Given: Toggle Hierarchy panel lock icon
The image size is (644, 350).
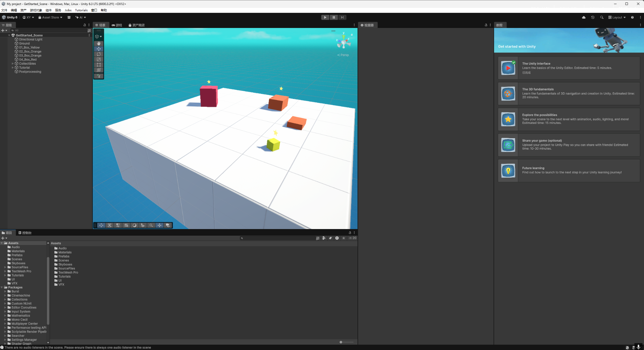Looking at the screenshot, I should tap(84, 25).
